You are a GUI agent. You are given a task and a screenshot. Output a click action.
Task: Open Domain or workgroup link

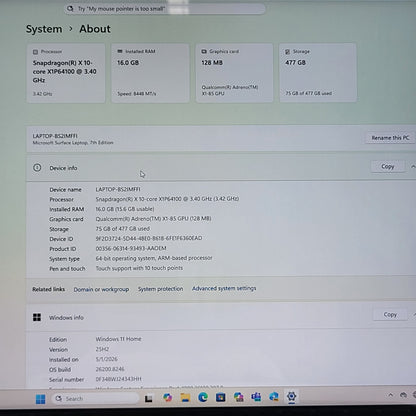pyautogui.click(x=101, y=289)
